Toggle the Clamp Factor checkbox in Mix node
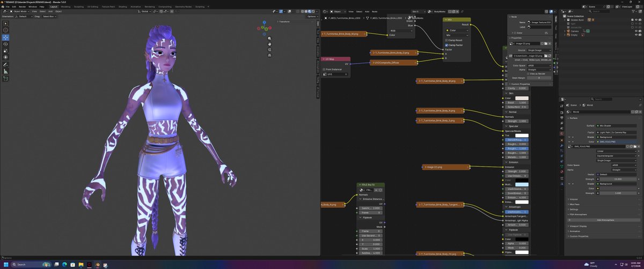 click(447, 45)
